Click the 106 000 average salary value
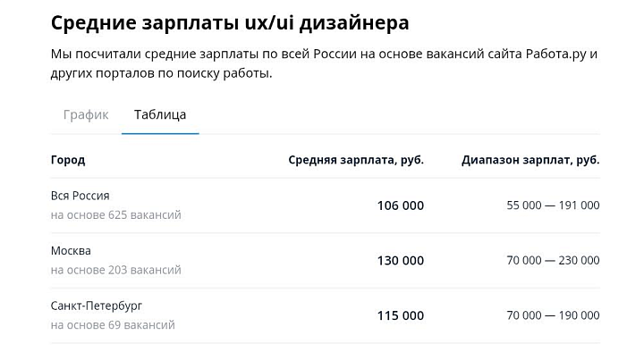 (x=401, y=205)
